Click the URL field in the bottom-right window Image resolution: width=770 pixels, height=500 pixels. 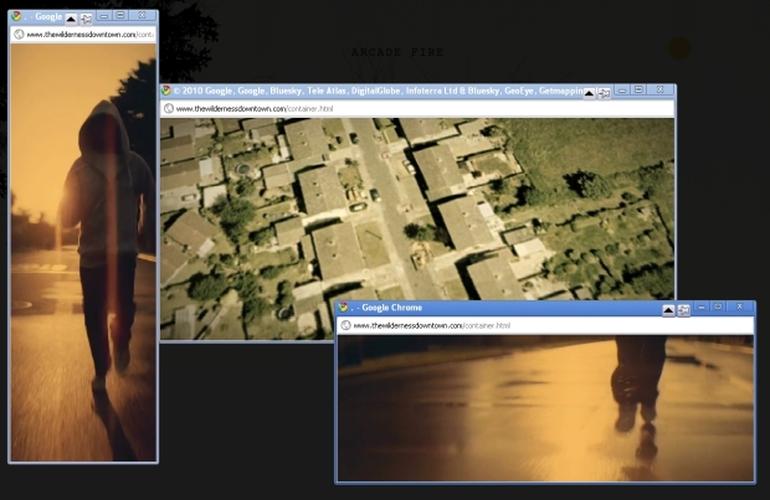(x=540, y=326)
